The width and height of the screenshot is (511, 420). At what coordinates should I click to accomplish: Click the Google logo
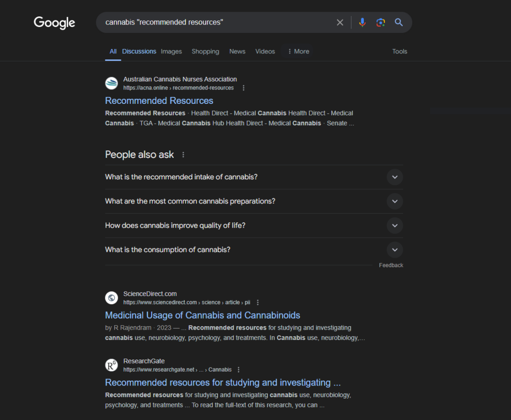coord(54,22)
